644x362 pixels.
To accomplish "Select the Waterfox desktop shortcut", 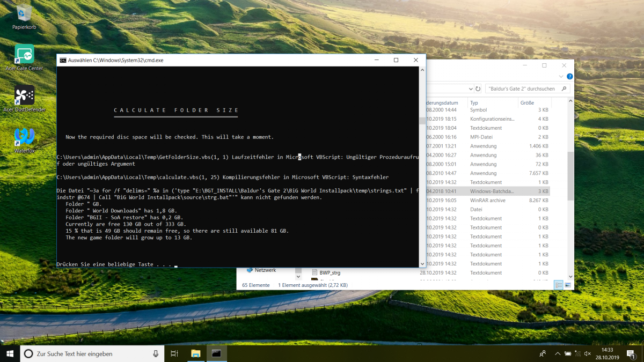I will click(x=24, y=140).
